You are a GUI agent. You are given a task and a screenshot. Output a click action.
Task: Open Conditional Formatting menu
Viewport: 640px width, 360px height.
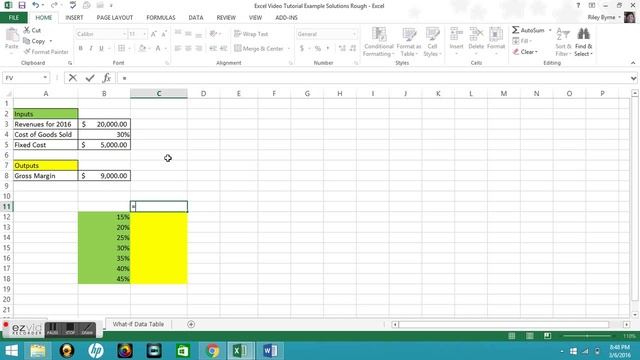[x=378, y=42]
